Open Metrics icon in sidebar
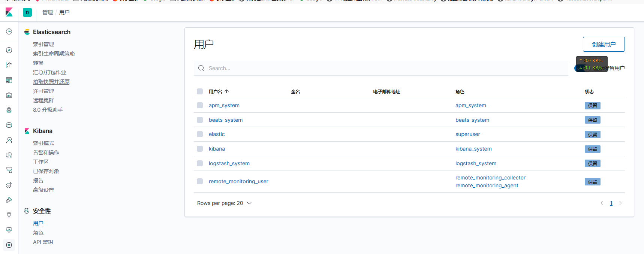 (x=9, y=140)
